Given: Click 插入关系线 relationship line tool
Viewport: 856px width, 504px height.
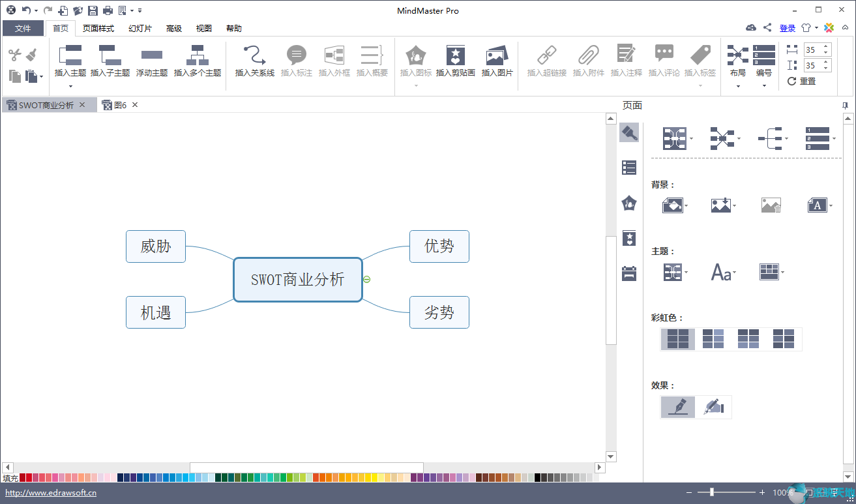Looking at the screenshot, I should [x=255, y=55].
